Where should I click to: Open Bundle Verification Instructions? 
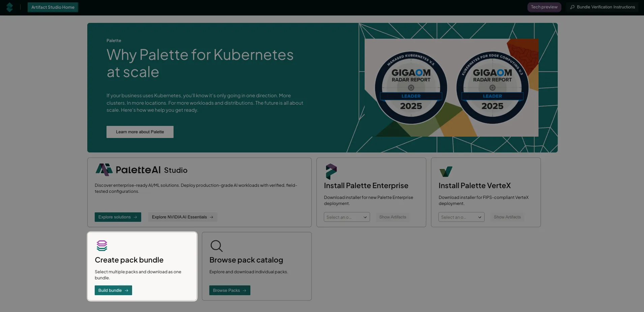coord(605,7)
